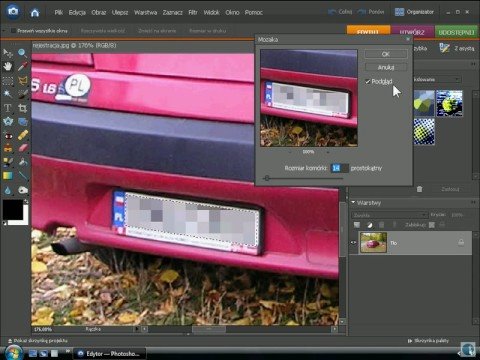Click the trash icon in effects panel

pyautogui.click(x=419, y=189)
